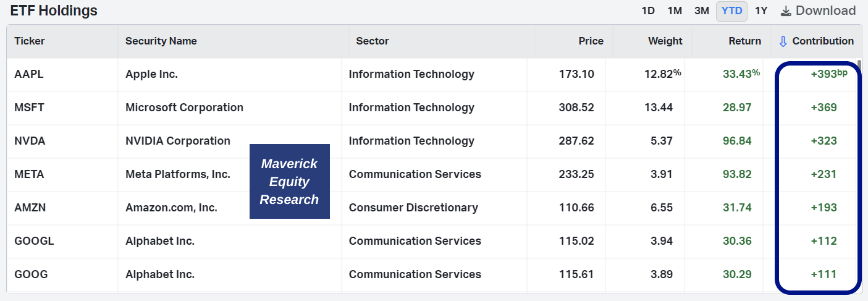
Task: Click the contribution value +111
Action: [824, 274]
